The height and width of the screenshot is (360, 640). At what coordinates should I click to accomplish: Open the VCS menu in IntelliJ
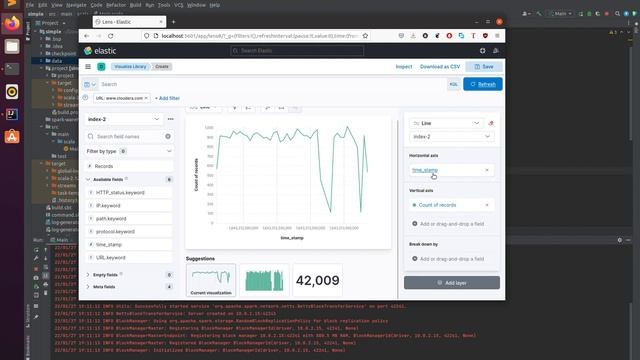(178, 5)
